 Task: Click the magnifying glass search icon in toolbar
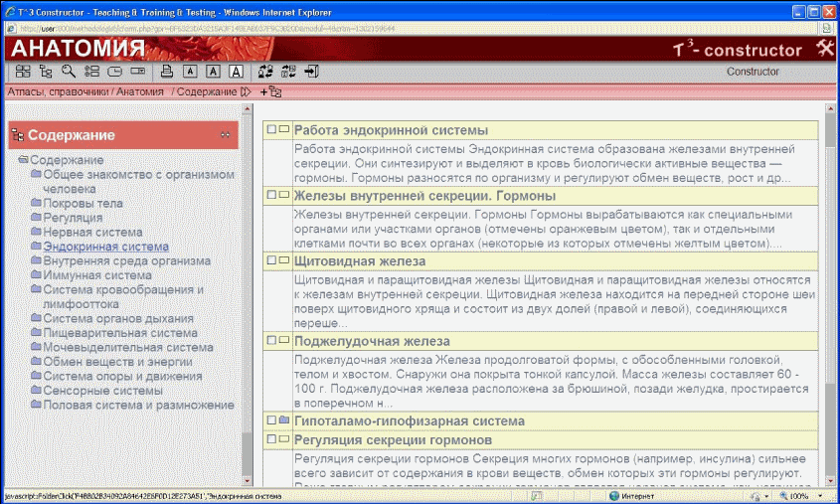(x=68, y=72)
